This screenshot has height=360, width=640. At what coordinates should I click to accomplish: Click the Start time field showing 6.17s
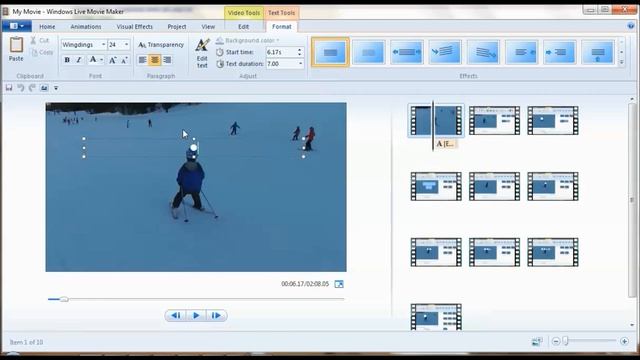pyautogui.click(x=281, y=52)
